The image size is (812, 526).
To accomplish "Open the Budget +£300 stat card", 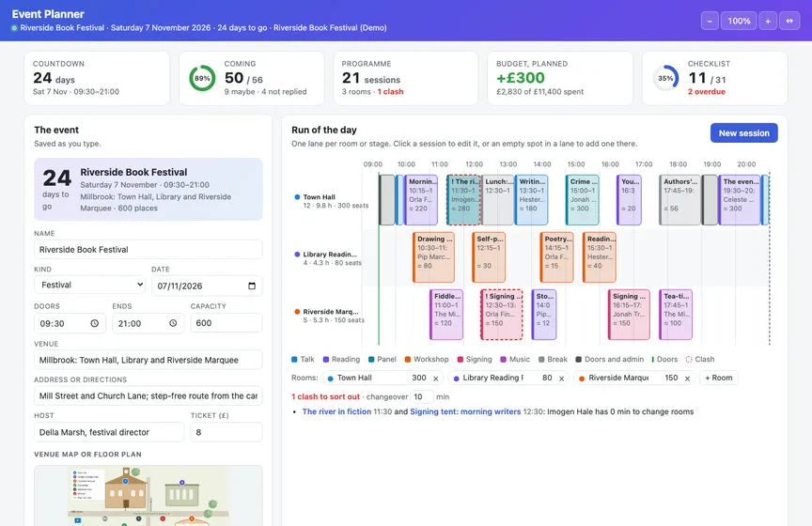I will (x=560, y=78).
